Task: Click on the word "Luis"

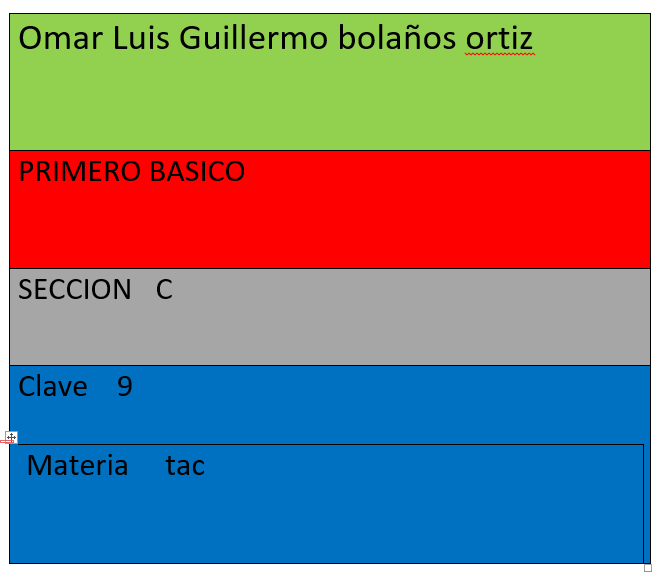Action: click(141, 38)
